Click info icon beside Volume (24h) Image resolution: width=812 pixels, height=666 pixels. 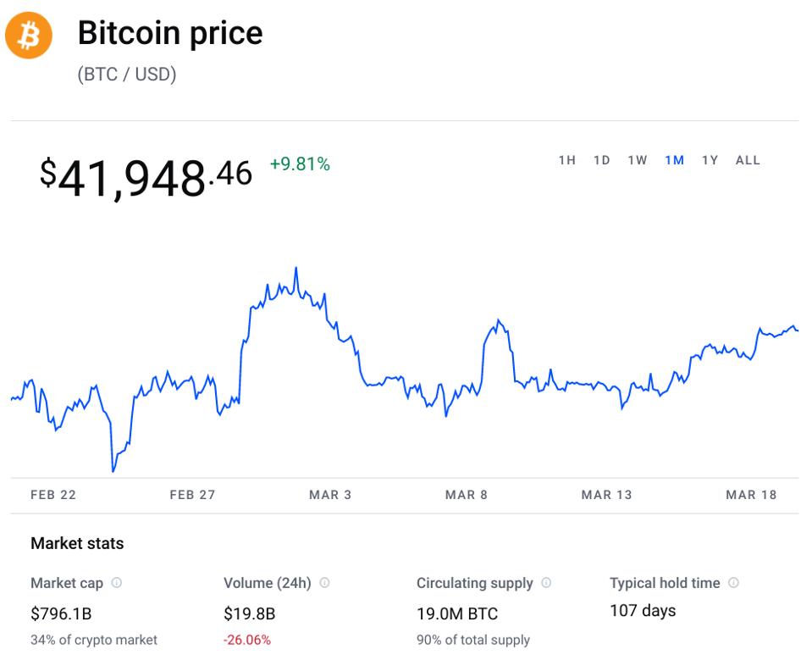[324, 583]
